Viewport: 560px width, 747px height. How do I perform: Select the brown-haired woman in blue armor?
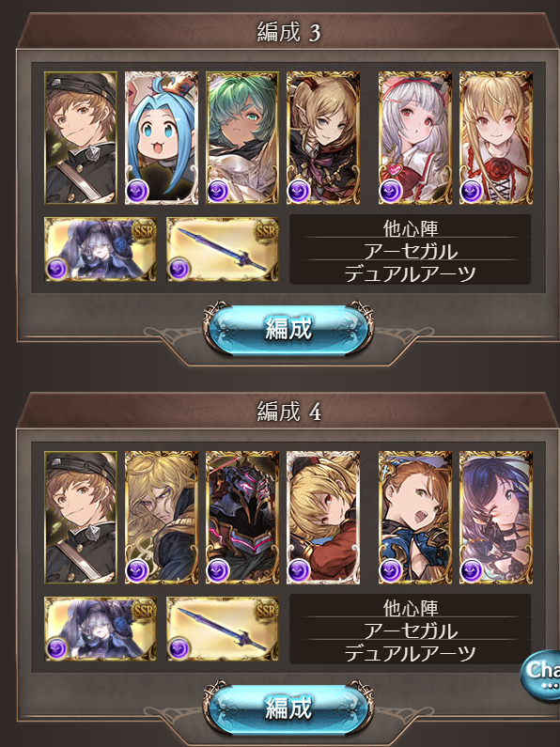415,518
